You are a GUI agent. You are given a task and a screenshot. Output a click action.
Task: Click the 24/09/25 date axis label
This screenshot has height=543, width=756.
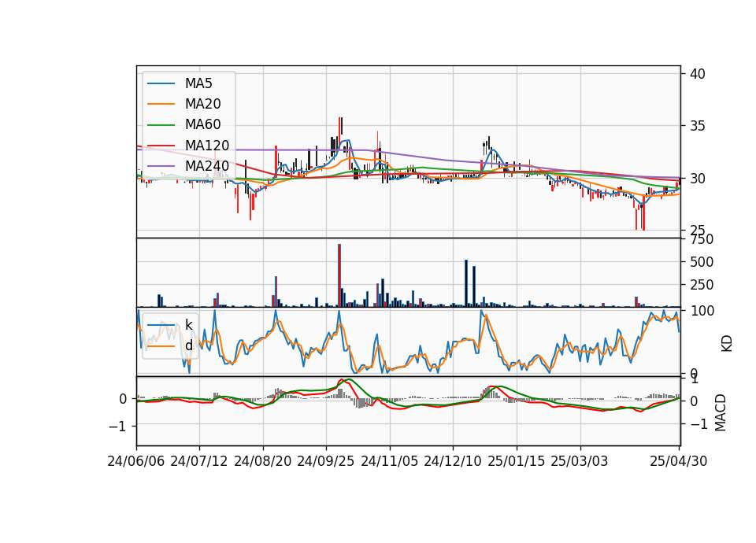[x=326, y=461]
